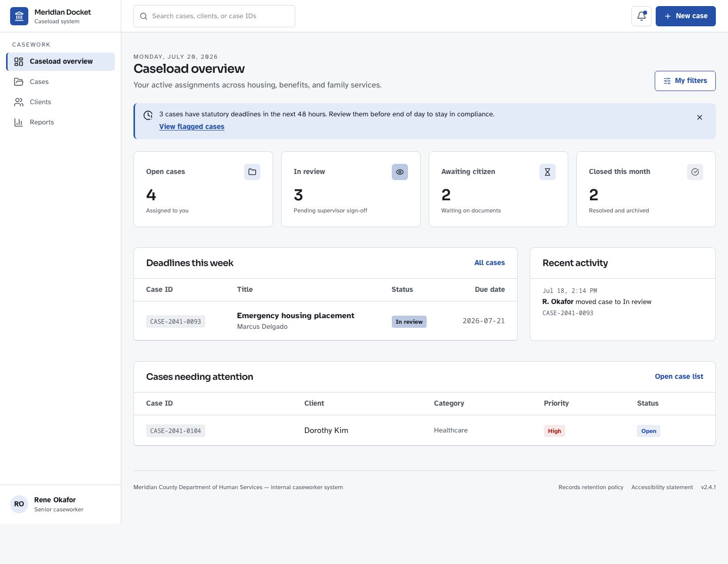
Task: Click the magnifier icon in search box
Action: pos(144,16)
